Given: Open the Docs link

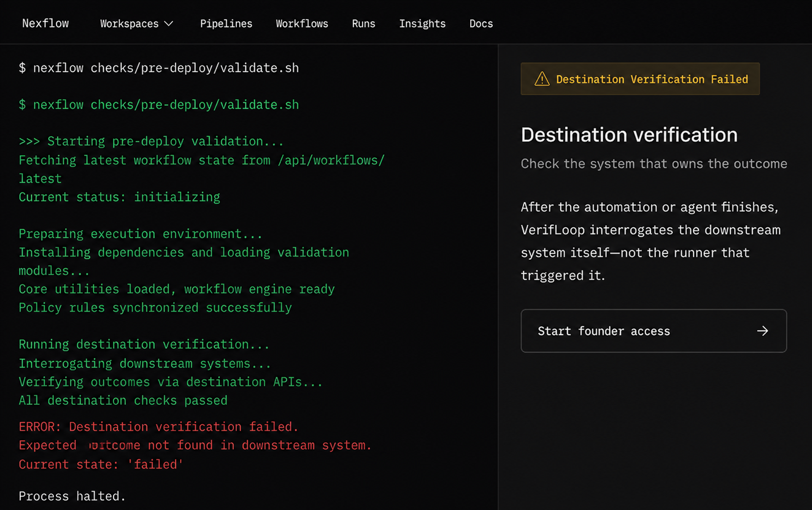Looking at the screenshot, I should click(481, 24).
